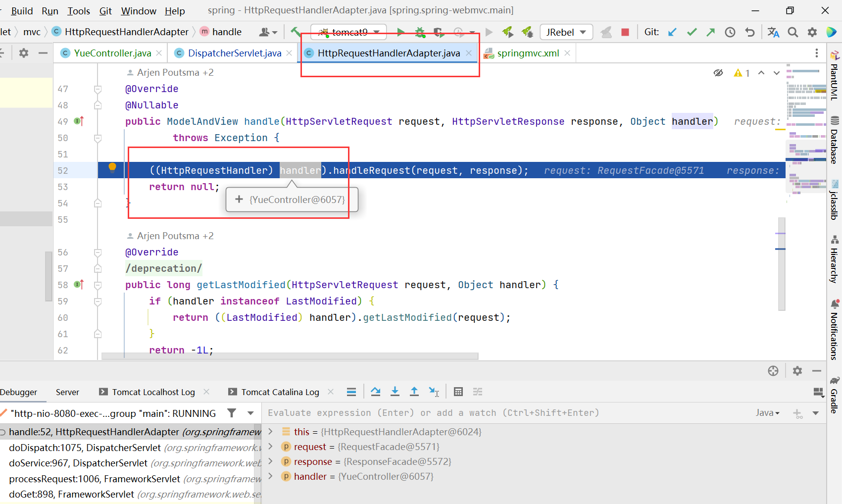Stop the running process with red square
The width and height of the screenshot is (842, 504).
point(625,32)
